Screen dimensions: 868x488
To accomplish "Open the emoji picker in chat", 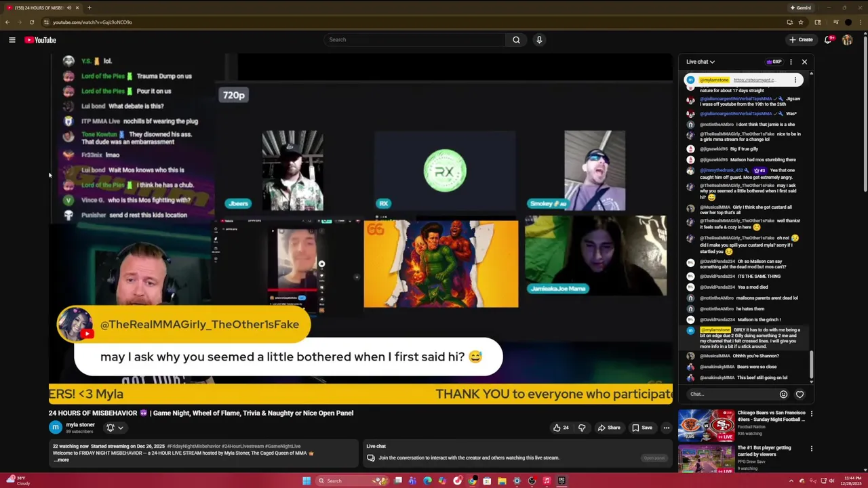I will click(x=783, y=394).
